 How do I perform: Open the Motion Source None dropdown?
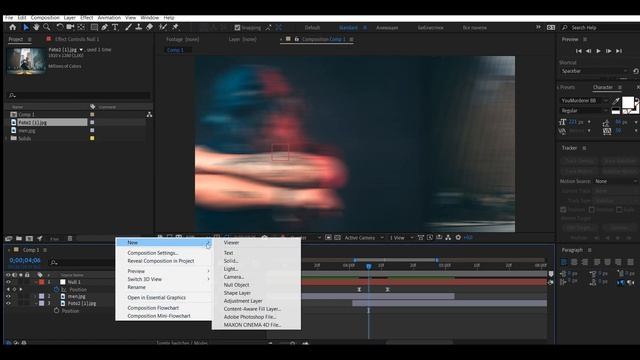click(x=615, y=181)
